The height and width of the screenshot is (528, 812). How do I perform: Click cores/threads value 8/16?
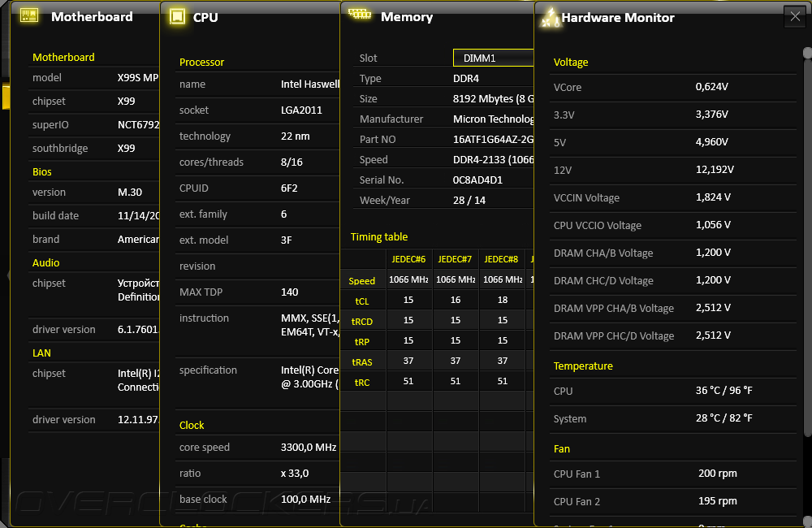point(292,162)
